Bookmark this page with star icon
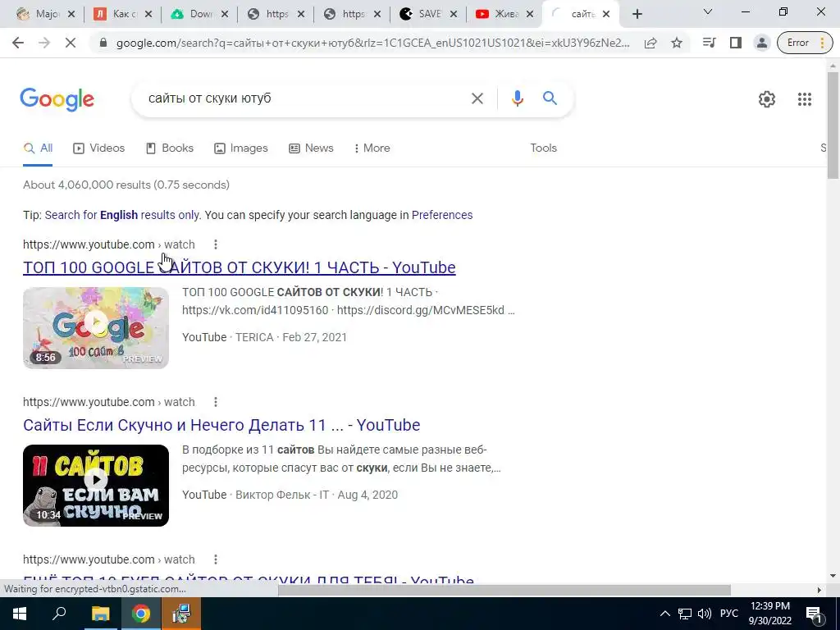This screenshot has width=840, height=630. [x=677, y=43]
